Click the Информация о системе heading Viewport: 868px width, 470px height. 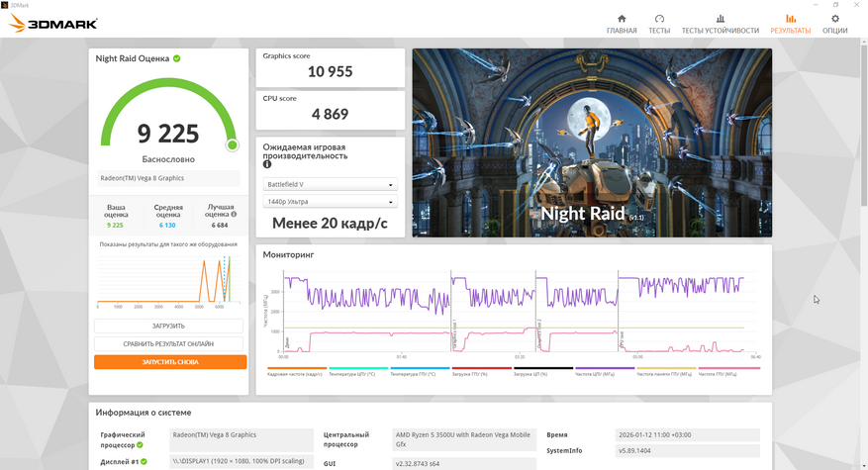[144, 413]
